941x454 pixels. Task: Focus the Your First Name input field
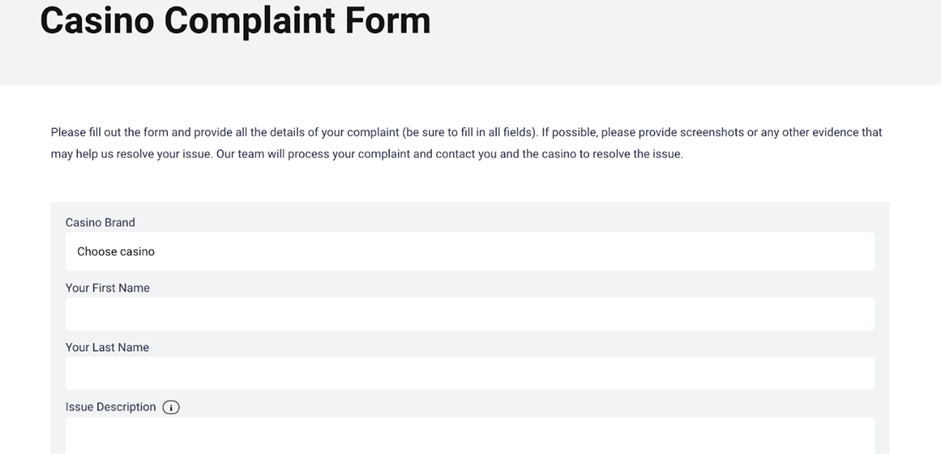point(469,314)
